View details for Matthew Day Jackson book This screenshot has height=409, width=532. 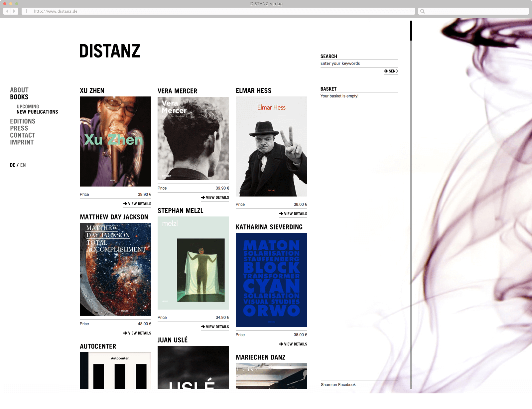pos(137,333)
